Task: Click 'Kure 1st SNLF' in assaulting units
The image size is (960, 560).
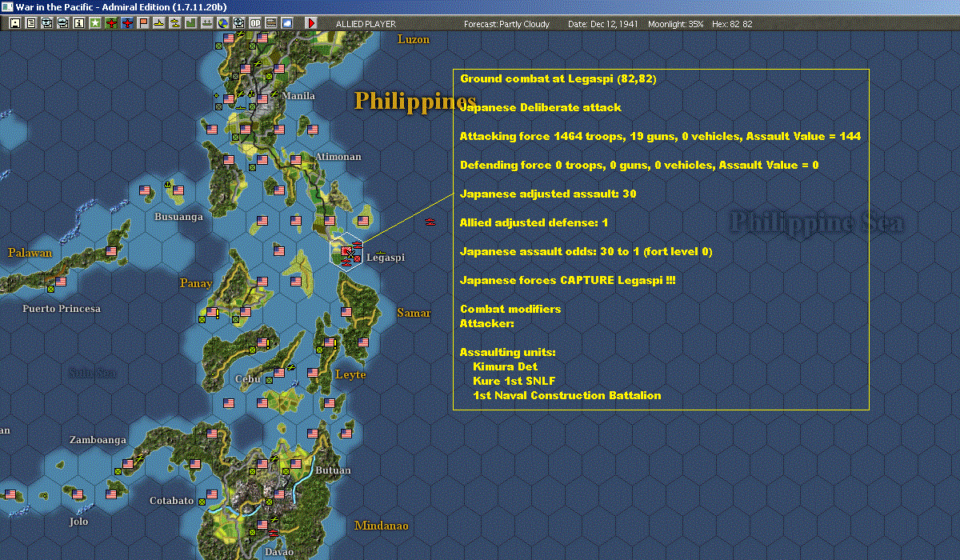Action: (x=514, y=381)
